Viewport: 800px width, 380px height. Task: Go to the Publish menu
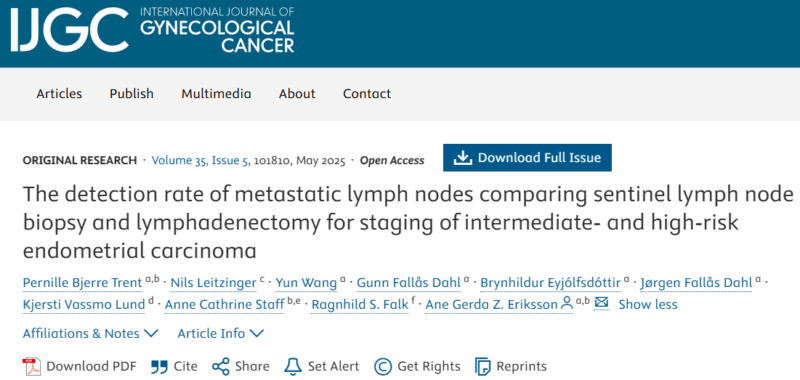(x=132, y=94)
